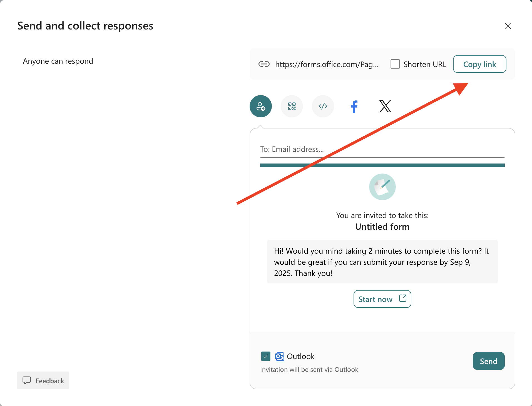Click the Outlook app icon
The height and width of the screenshot is (406, 532).
point(279,356)
